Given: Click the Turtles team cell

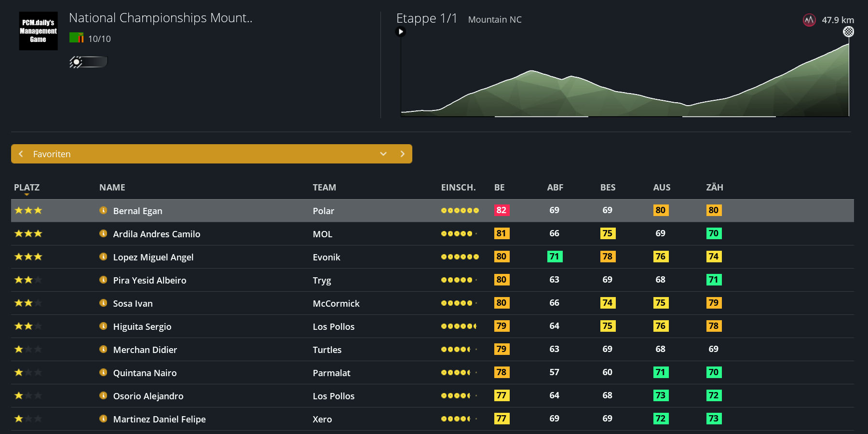Looking at the screenshot, I should point(327,350).
